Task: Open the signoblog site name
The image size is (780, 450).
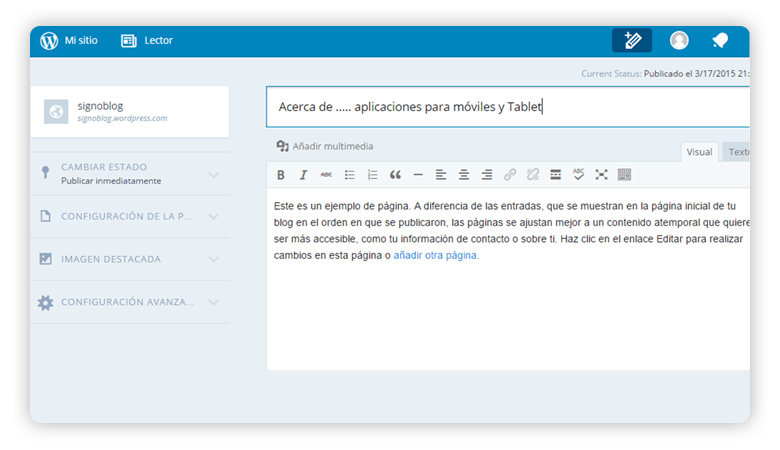Action: pos(100,106)
